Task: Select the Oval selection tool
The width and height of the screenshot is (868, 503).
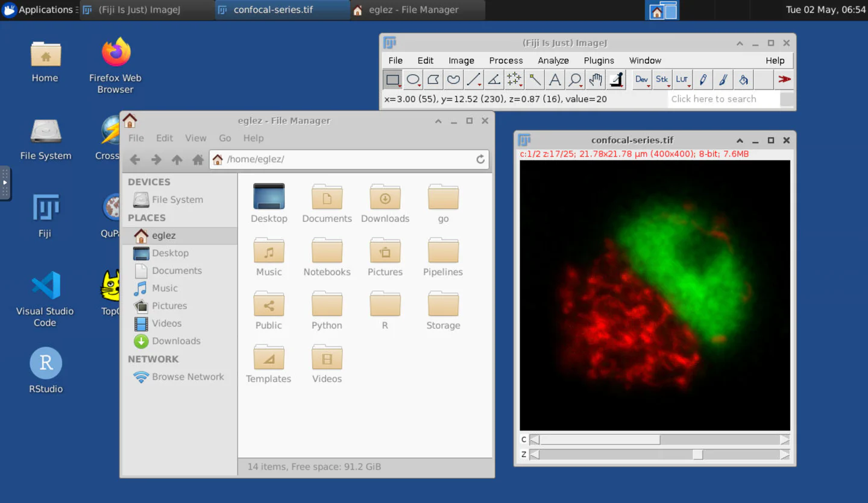Action: [x=413, y=80]
